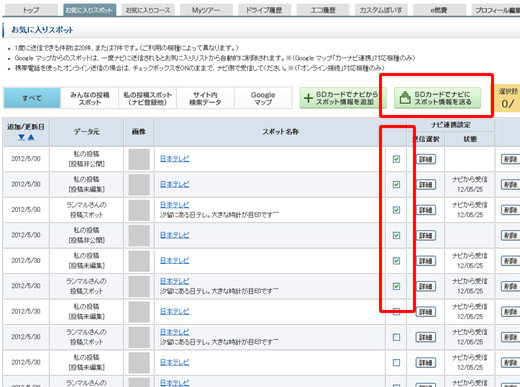Image resolution: width=520 pixels, height=387 pixels.
Task: Filter by みんなの投稿スポット
Action: pos(89,98)
